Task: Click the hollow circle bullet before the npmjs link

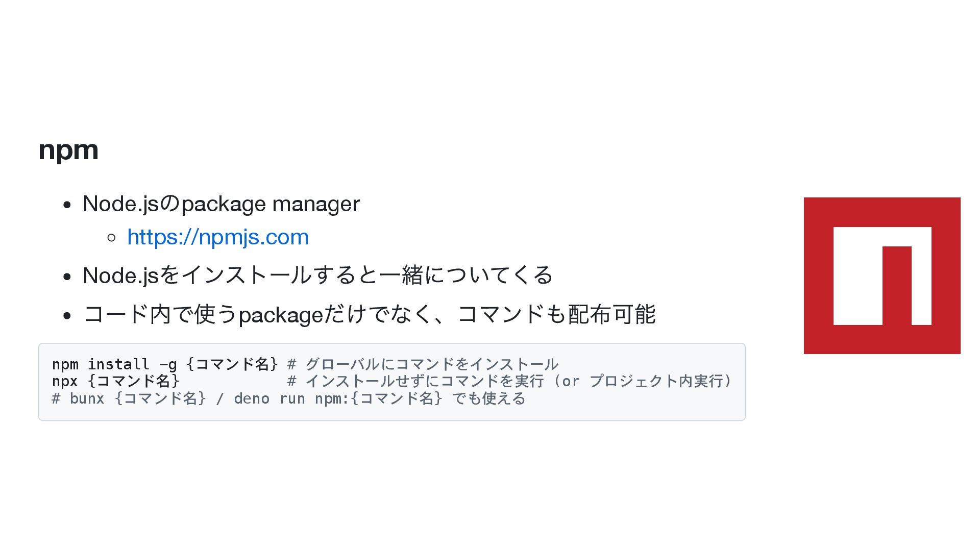Action: [x=112, y=238]
